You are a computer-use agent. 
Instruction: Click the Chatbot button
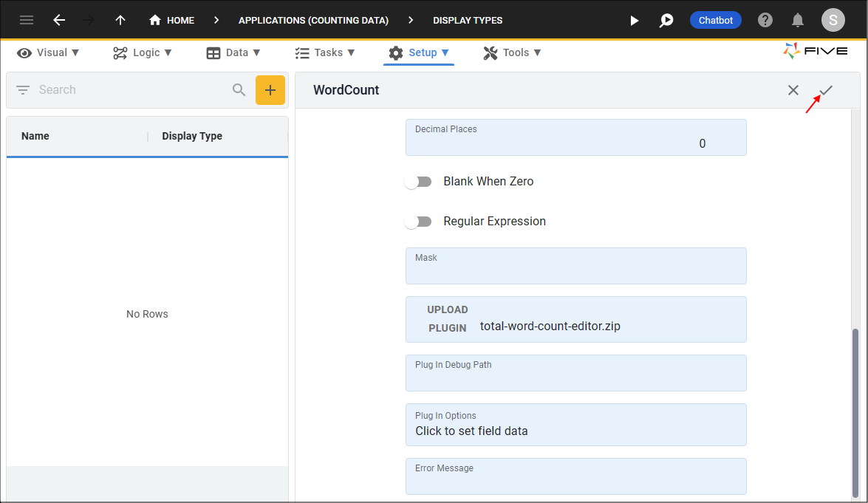[x=716, y=20]
